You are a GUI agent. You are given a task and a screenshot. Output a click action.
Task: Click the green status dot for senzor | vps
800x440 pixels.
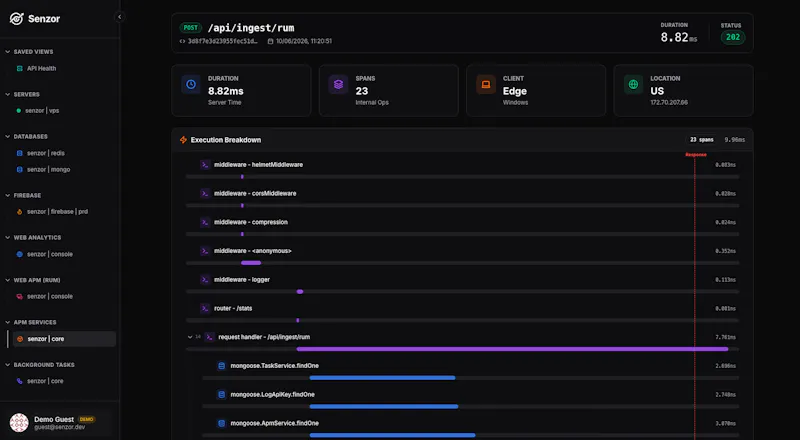(x=19, y=111)
